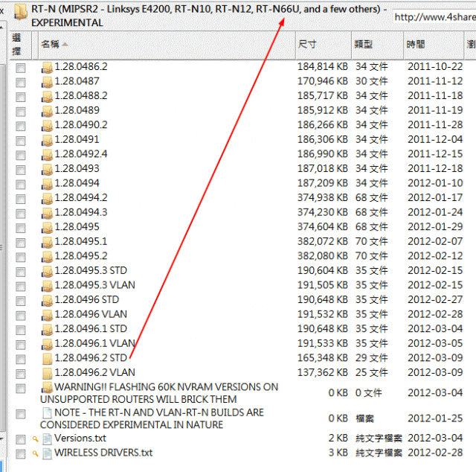
Task: Select checkbox for 1.28.0494.3
Action: click(x=21, y=214)
